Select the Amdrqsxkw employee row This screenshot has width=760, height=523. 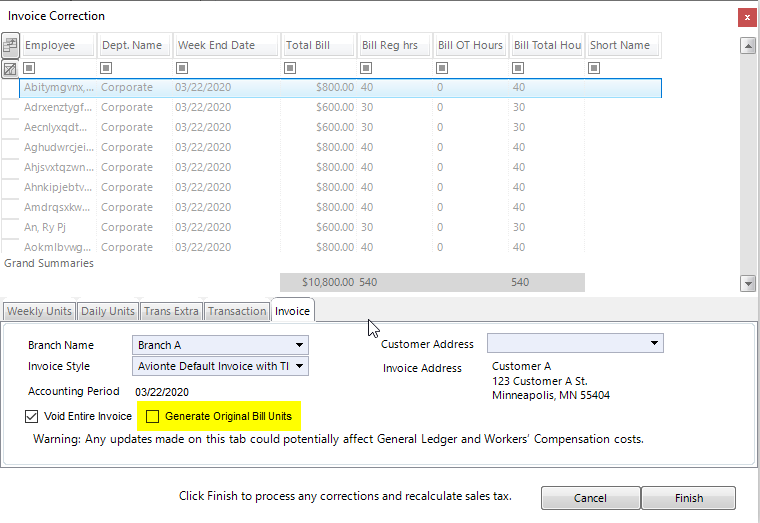[340, 207]
